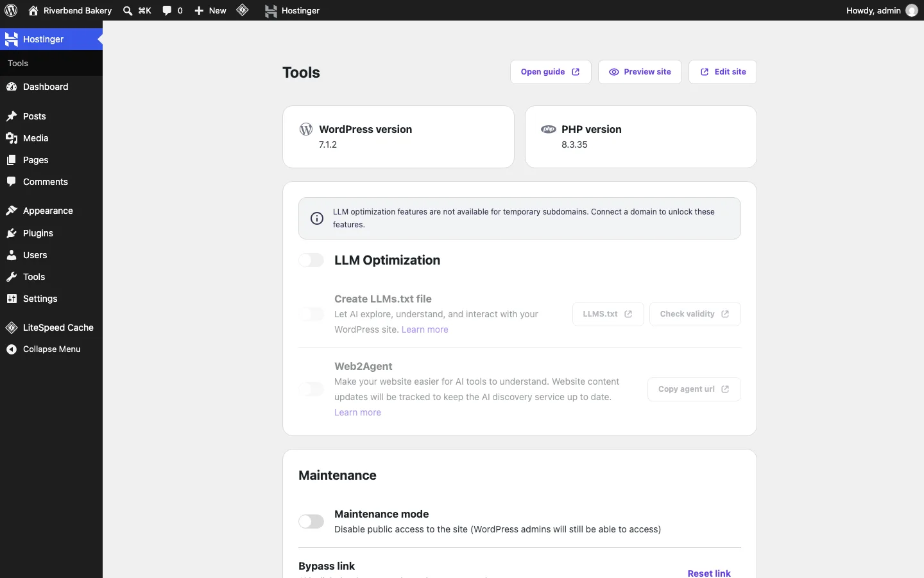Image resolution: width=924 pixels, height=578 pixels.
Task: Click the Pages icon in sidebar
Action: (x=12, y=160)
